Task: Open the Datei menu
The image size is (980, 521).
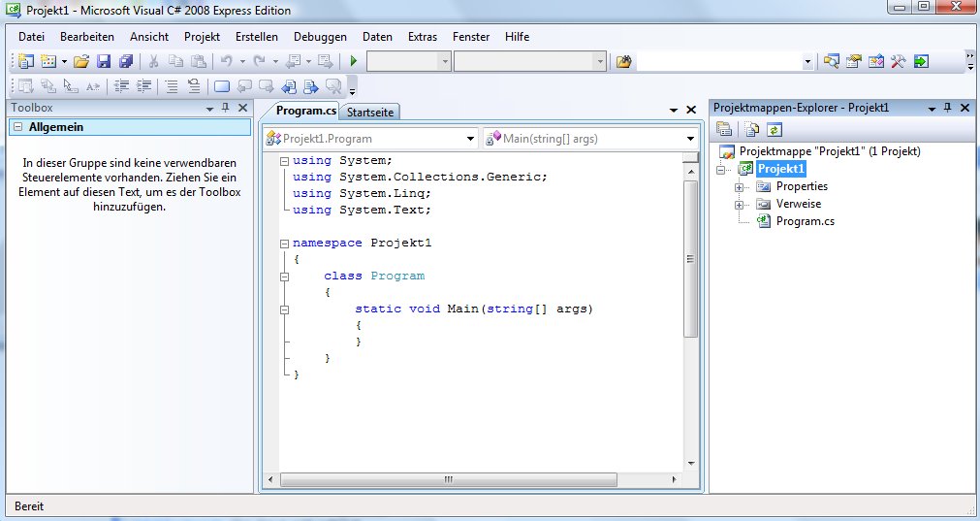Action: point(31,37)
